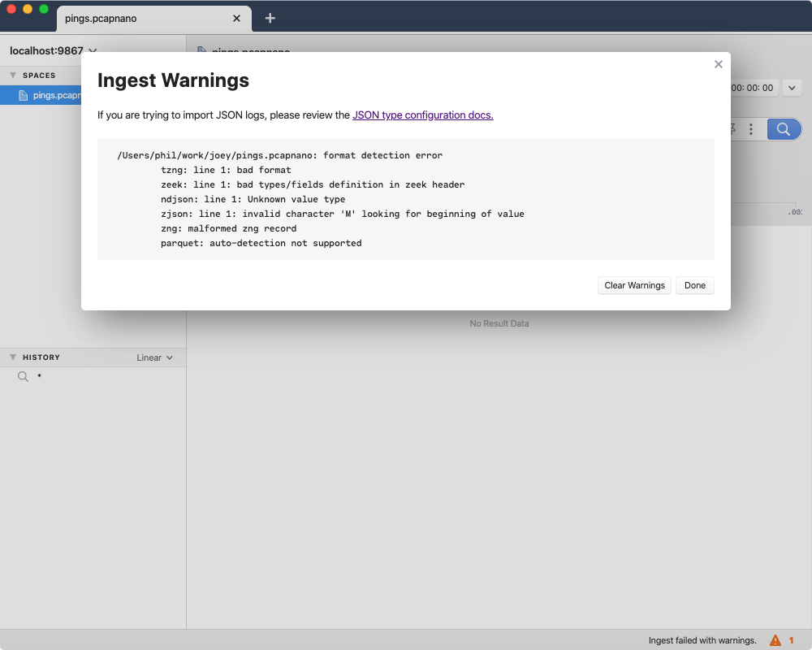Open the time span dropdown chevron
Viewport: 812px width, 650px height.
(792, 87)
